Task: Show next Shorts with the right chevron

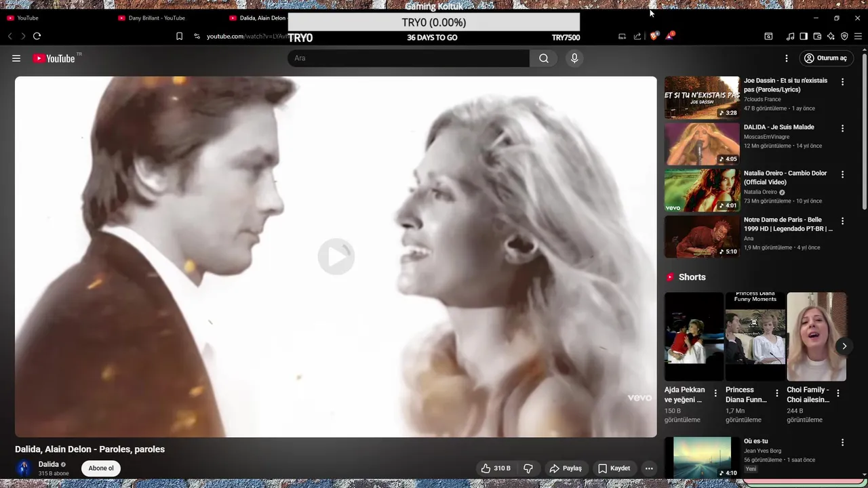Action: click(x=844, y=346)
